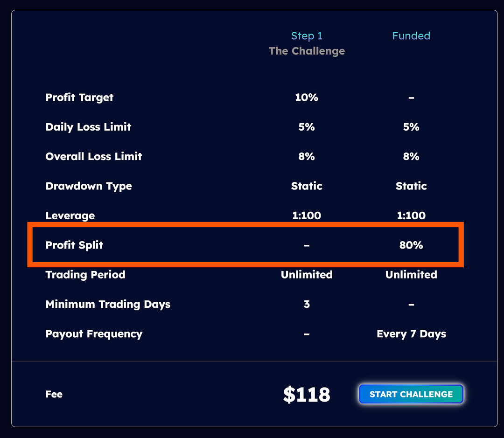Click the START CHALLENGE button
Viewport: 504px width, 438px height.
pos(411,394)
